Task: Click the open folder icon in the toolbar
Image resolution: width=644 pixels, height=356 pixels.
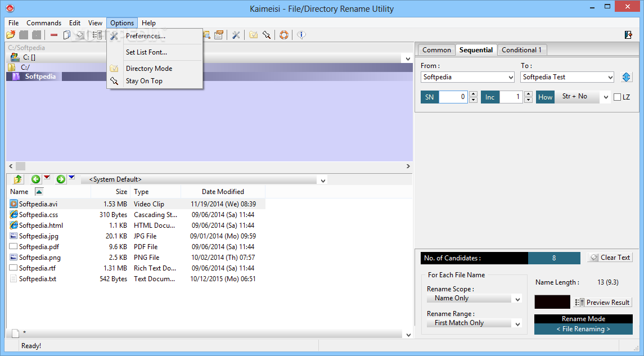Action: (x=11, y=35)
